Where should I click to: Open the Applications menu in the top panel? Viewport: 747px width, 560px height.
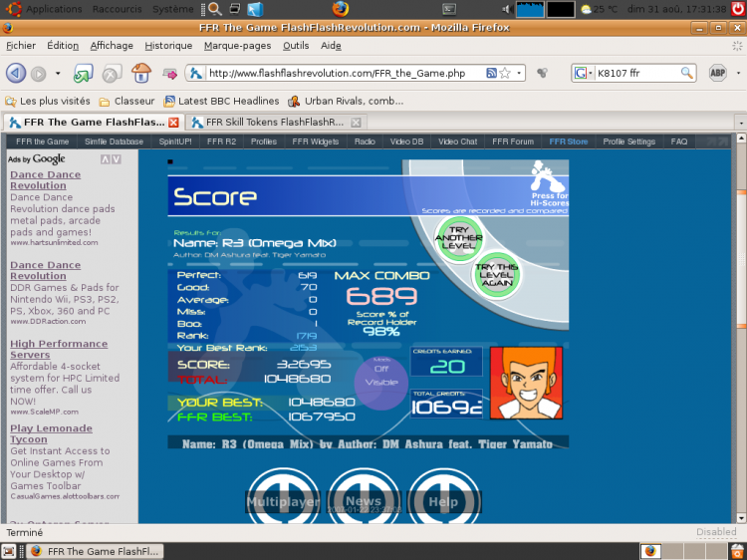(x=54, y=9)
